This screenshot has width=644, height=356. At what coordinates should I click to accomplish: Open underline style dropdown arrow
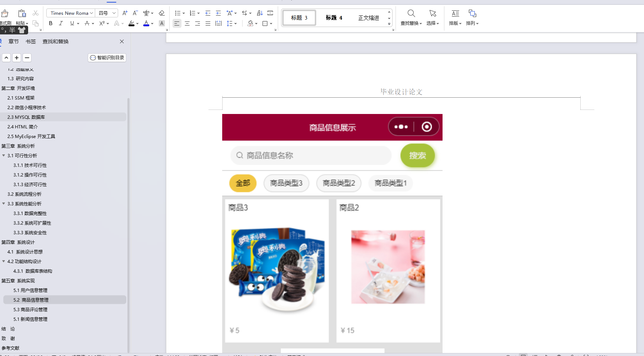78,24
